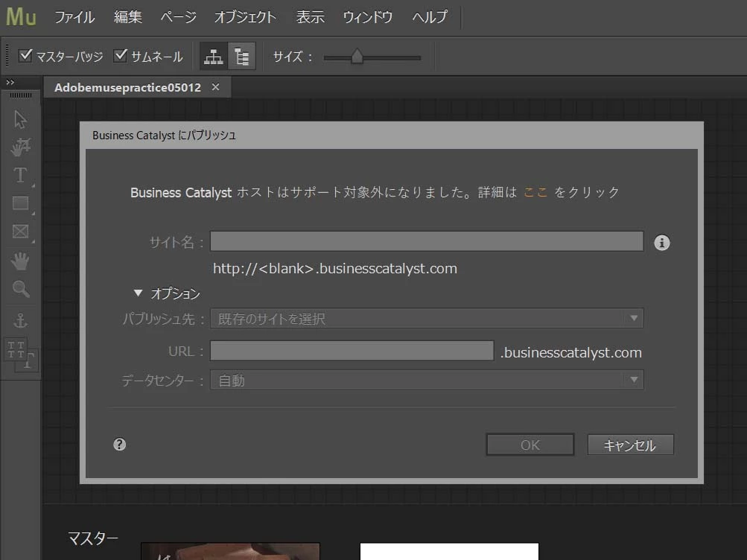The width and height of the screenshot is (747, 560).
Task: Click the Business Catalyst にパブリッシュ title
Action: coord(164,136)
